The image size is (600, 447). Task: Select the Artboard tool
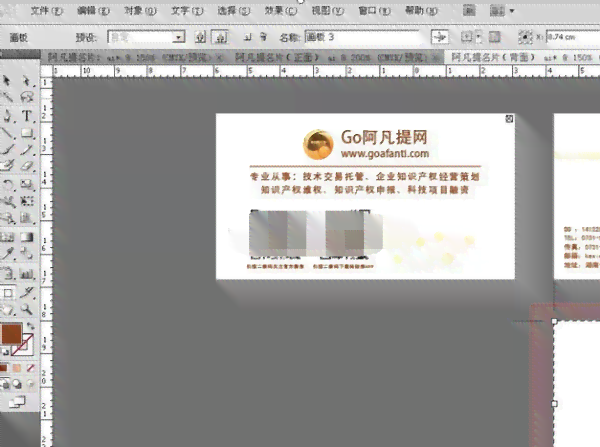coord(7,293)
